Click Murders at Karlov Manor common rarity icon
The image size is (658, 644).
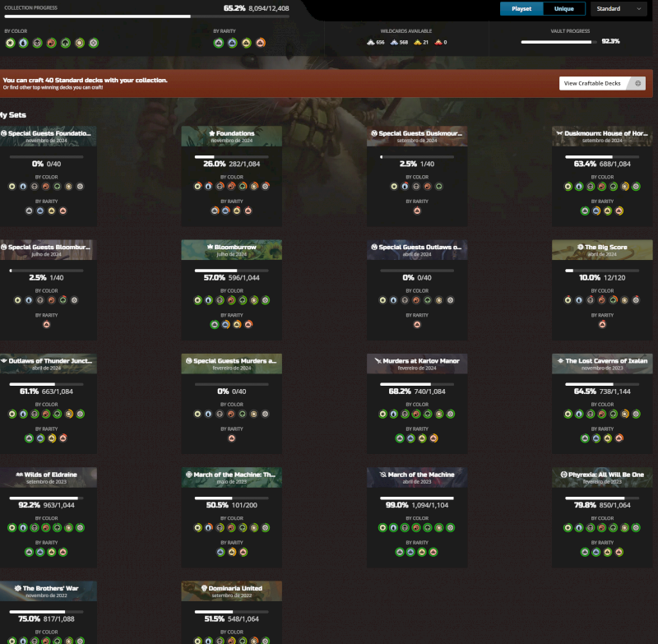coord(400,438)
